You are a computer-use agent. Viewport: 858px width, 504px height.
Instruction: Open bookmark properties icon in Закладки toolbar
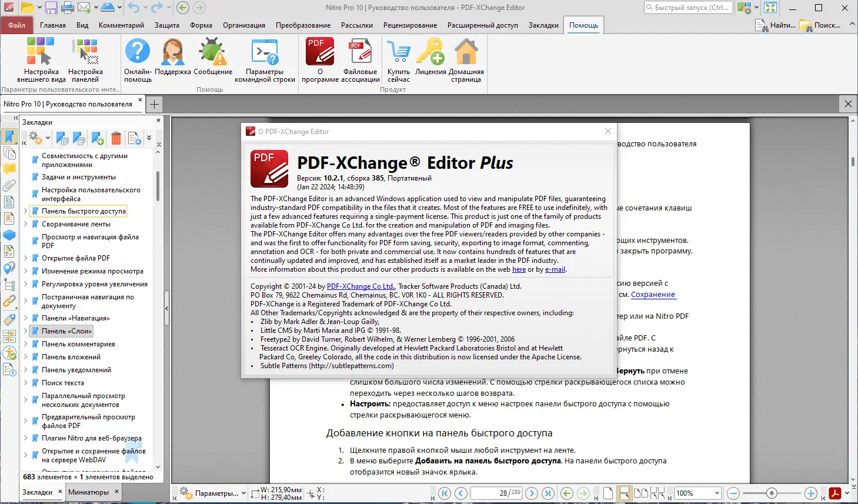135,138
